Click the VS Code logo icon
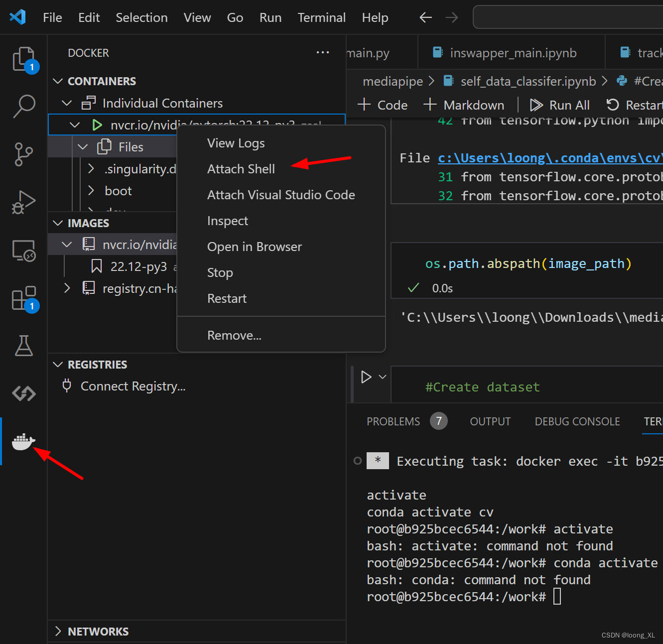663x644 pixels. (x=18, y=17)
